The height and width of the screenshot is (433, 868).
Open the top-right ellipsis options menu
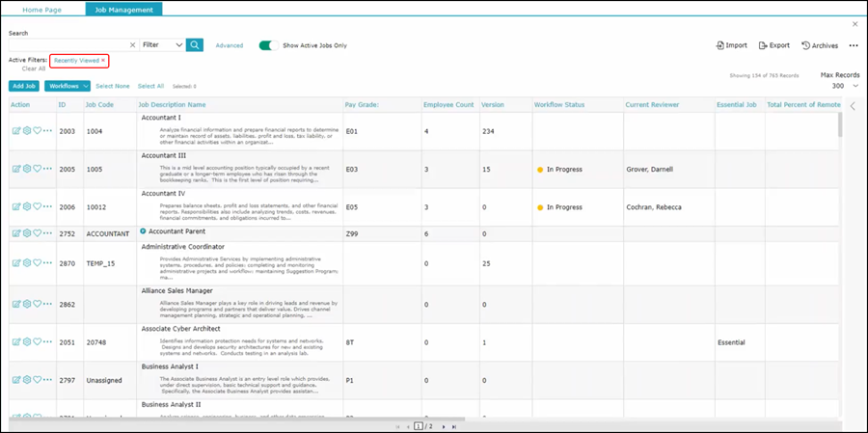(x=853, y=45)
